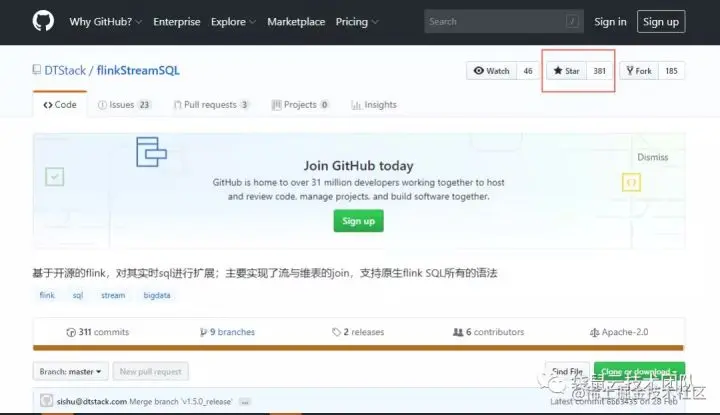Switch to the Code tab
The image size is (720, 415).
60,105
